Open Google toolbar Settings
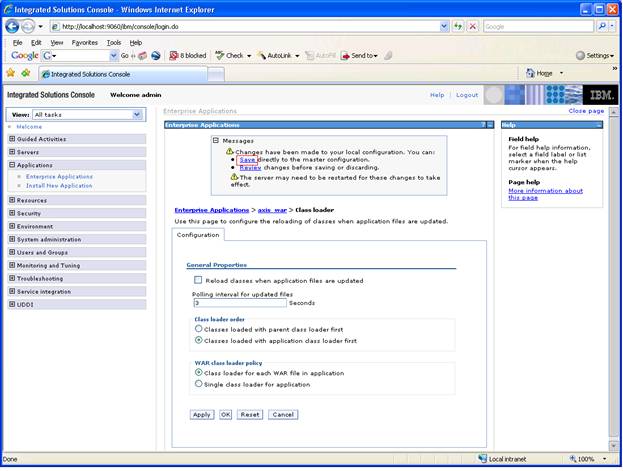The image size is (623, 471). pos(595,56)
